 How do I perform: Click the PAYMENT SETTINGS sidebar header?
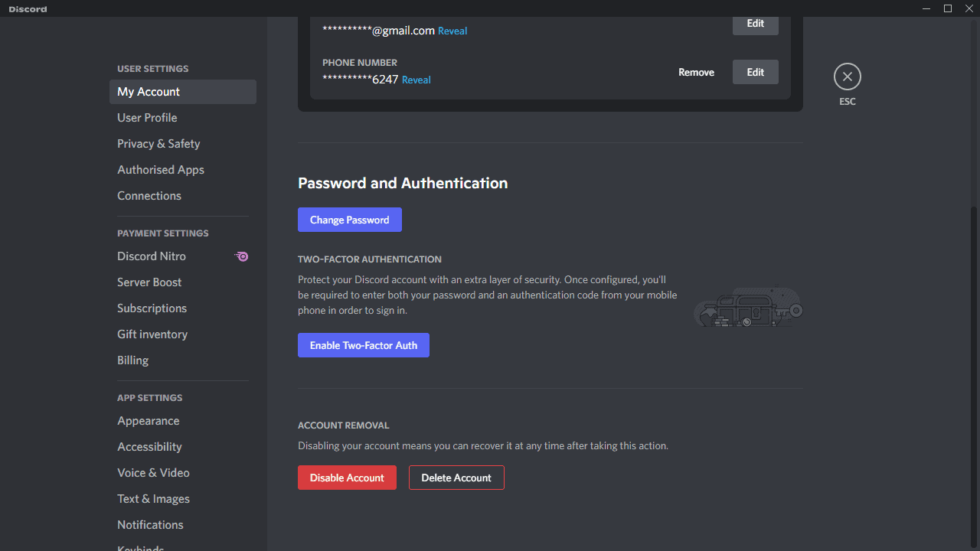(x=163, y=233)
